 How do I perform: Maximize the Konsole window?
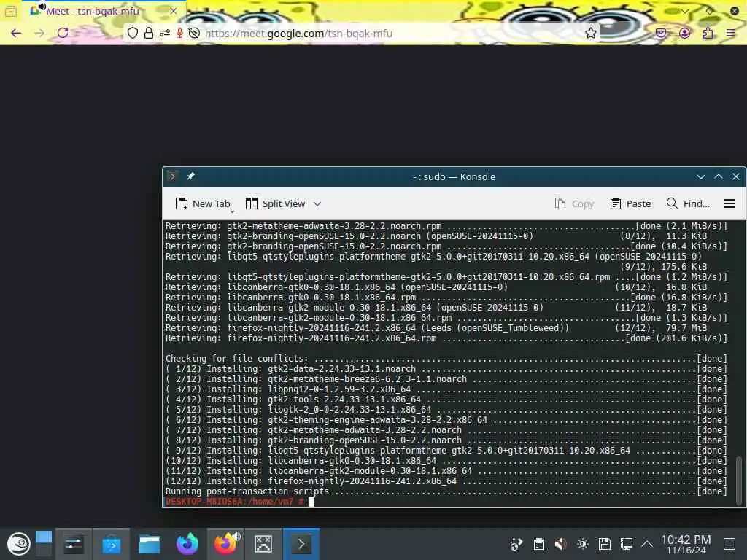click(x=719, y=176)
